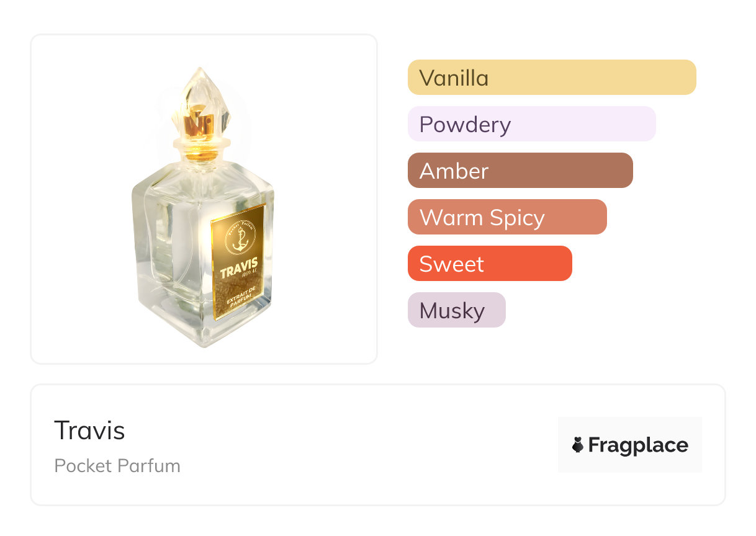This screenshot has width=756, height=536.
Task: Open the Travis perfume title
Action: pos(89,431)
